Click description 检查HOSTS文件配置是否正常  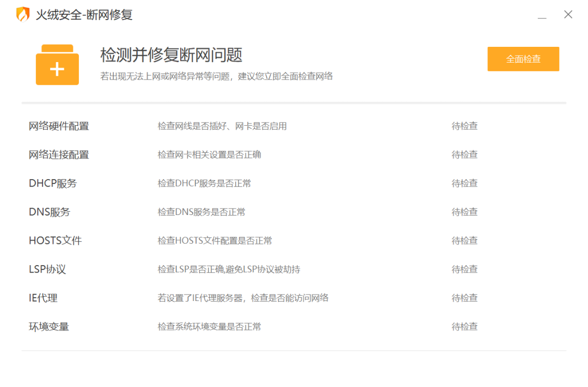215,241
